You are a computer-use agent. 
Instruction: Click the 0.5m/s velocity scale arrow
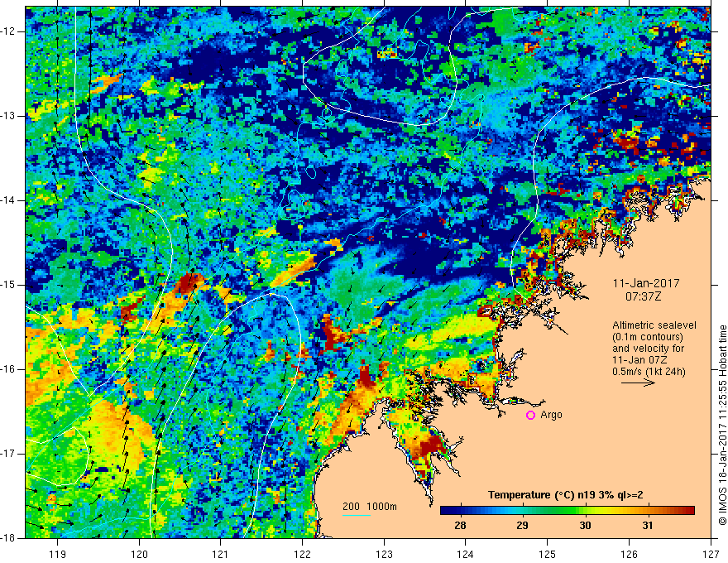pyautogui.click(x=638, y=383)
